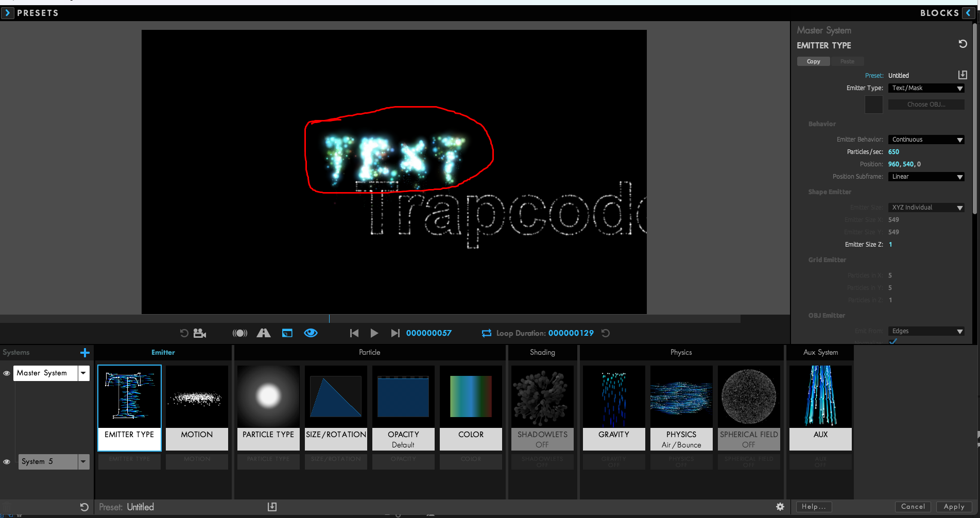
Task: Open the settings gear near the Help button
Action: tap(780, 507)
